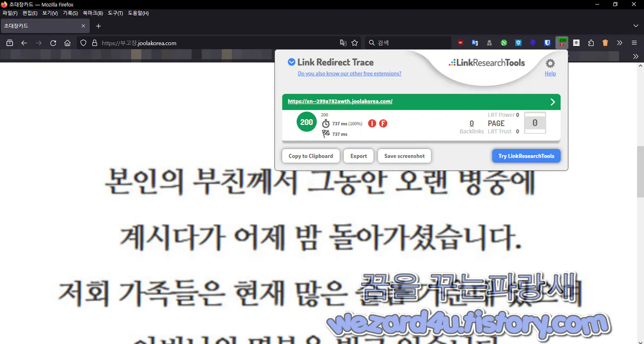Image resolution: width=644 pixels, height=344 pixels.
Task: Open the 도움말(H) menu
Action: tap(138, 13)
